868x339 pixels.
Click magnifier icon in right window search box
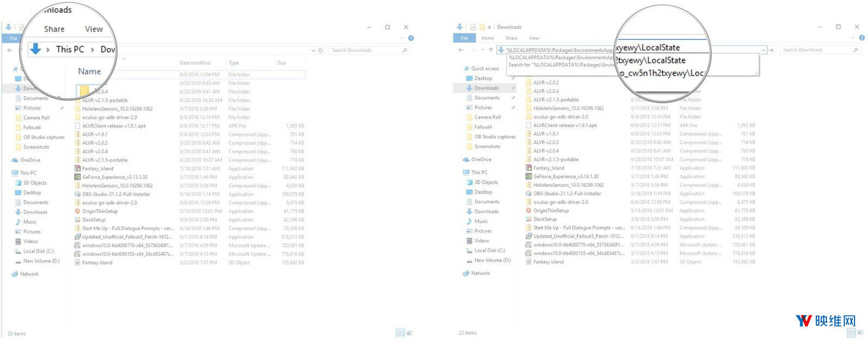coord(856,50)
